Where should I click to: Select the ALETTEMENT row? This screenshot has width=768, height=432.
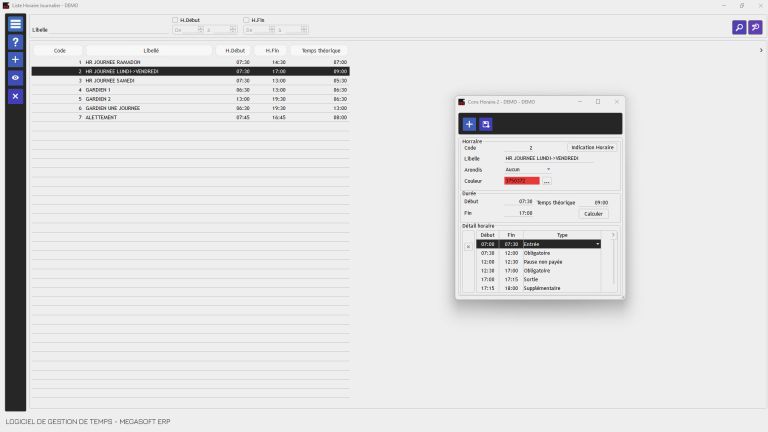click(191, 118)
